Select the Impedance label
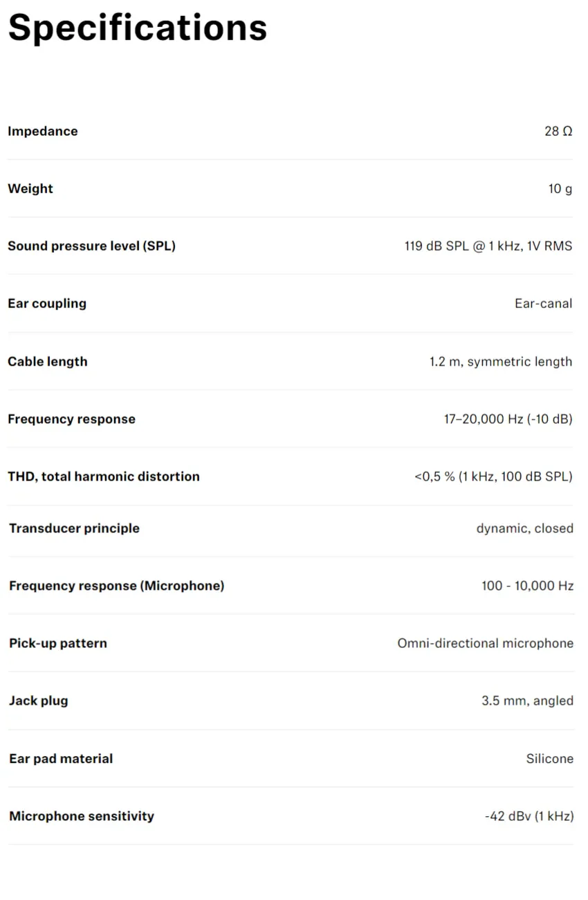The height and width of the screenshot is (900, 588). [x=43, y=131]
